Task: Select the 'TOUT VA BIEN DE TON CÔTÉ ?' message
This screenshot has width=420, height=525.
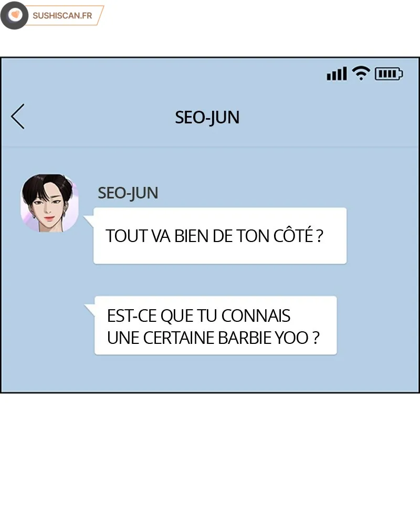Action: tap(220, 236)
